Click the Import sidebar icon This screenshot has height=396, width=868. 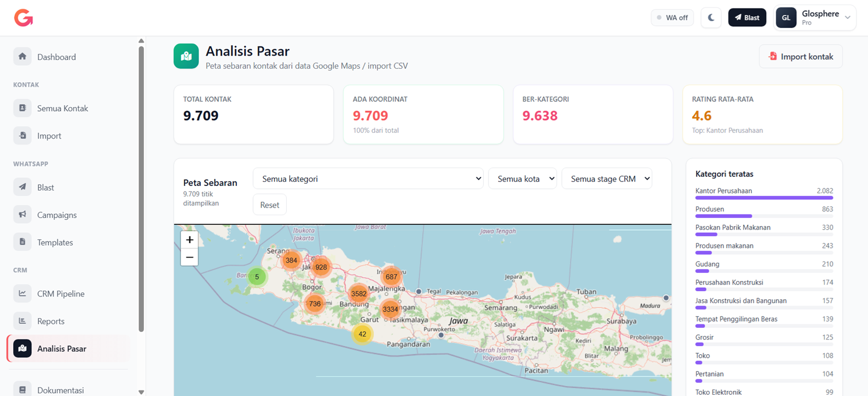pos(22,136)
